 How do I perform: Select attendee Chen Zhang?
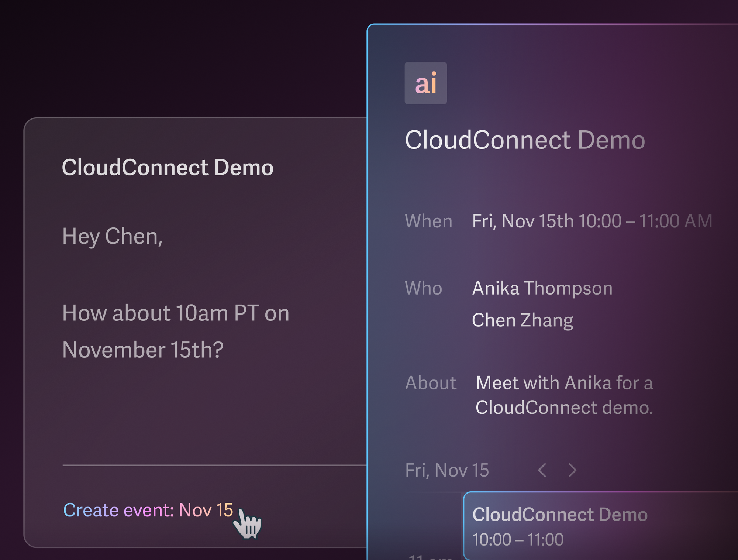point(523,320)
